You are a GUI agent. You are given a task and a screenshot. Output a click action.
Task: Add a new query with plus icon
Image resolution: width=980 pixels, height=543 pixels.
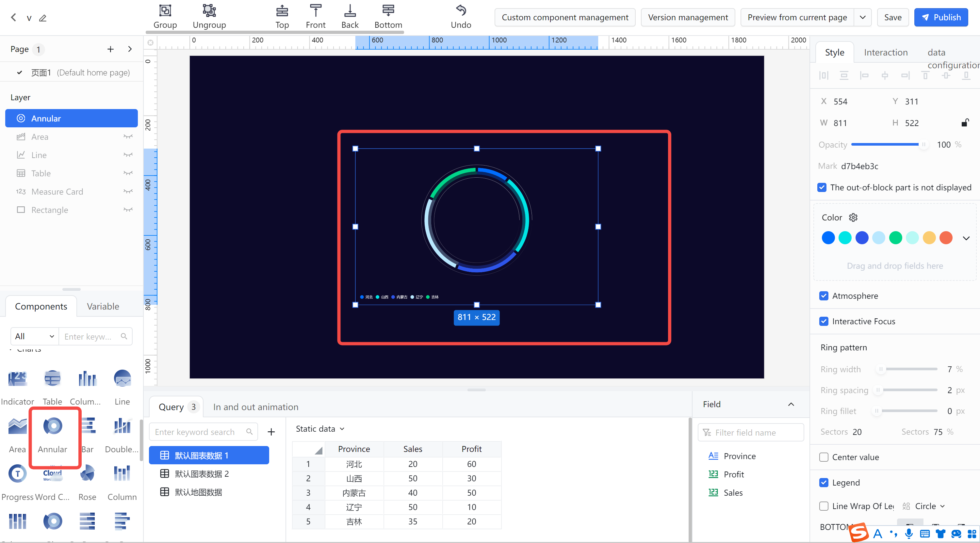271,432
